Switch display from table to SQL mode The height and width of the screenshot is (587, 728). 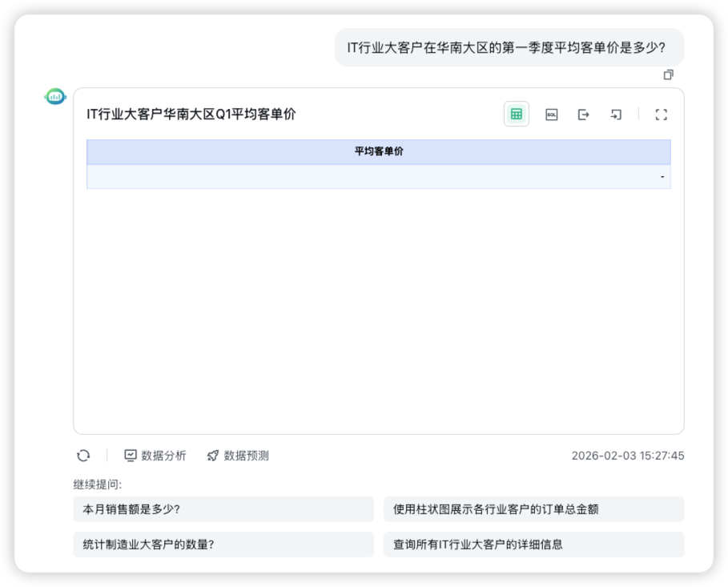click(x=551, y=115)
